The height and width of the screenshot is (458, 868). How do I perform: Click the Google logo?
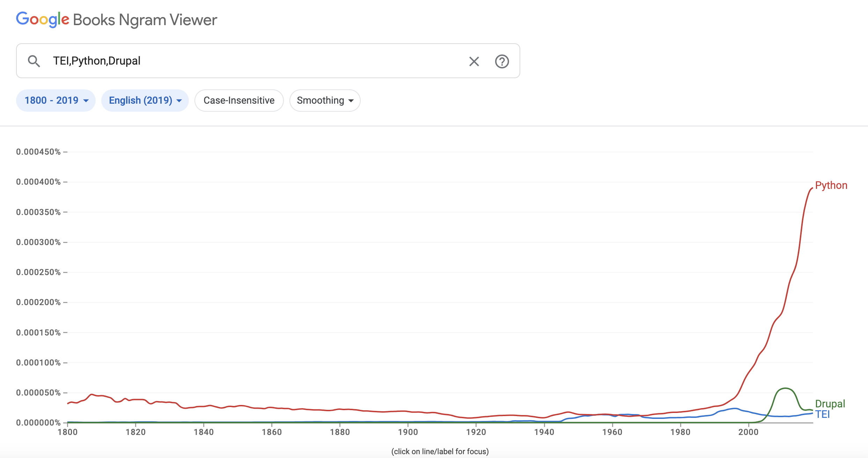pyautogui.click(x=43, y=20)
